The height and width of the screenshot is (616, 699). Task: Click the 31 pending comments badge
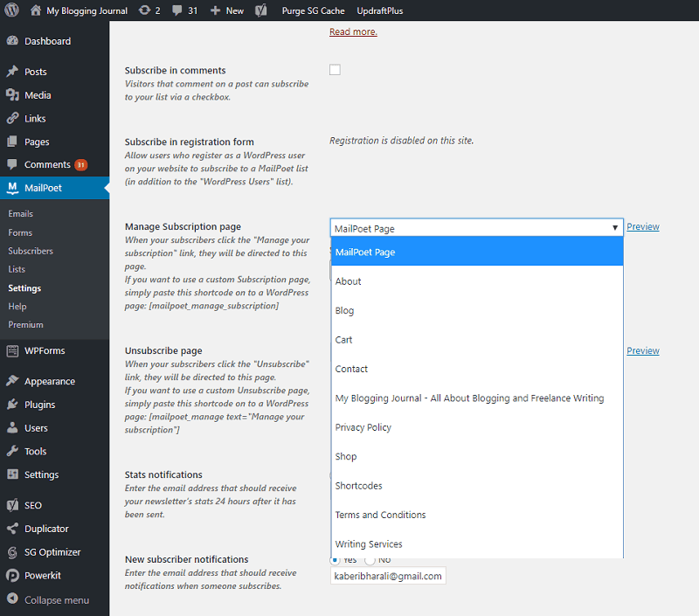pos(80,165)
